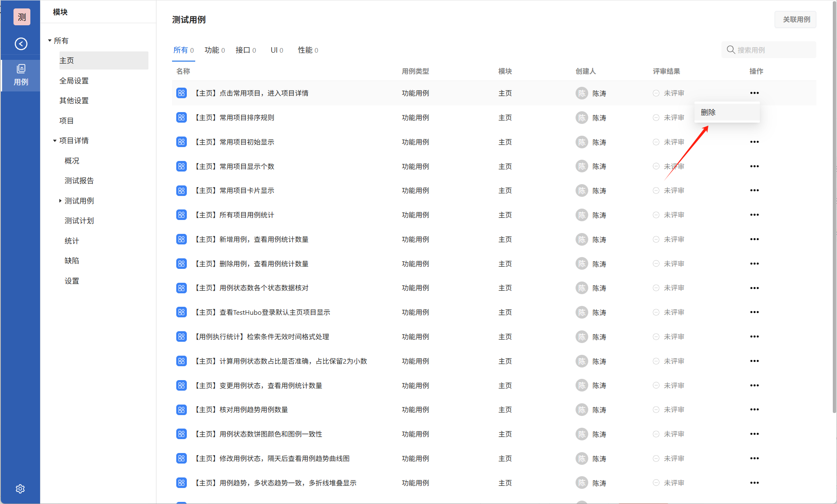Open more actions for 常用项目初始显示 row
The width and height of the screenshot is (837, 504).
click(x=754, y=142)
